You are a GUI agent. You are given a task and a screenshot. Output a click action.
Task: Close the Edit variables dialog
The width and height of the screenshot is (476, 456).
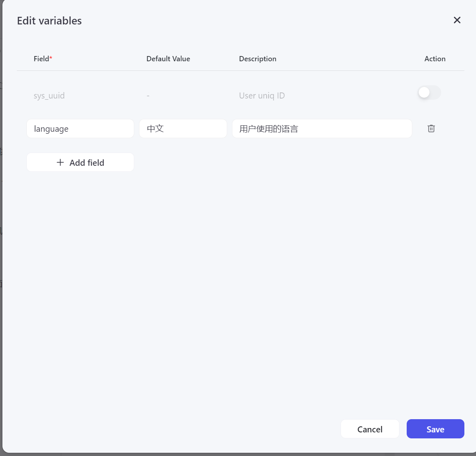point(457,20)
